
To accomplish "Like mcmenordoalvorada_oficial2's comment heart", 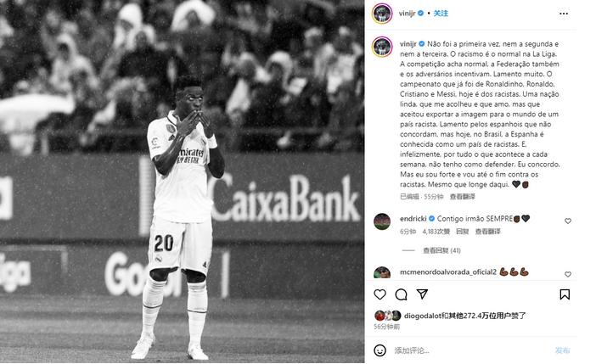I will [568, 274].
